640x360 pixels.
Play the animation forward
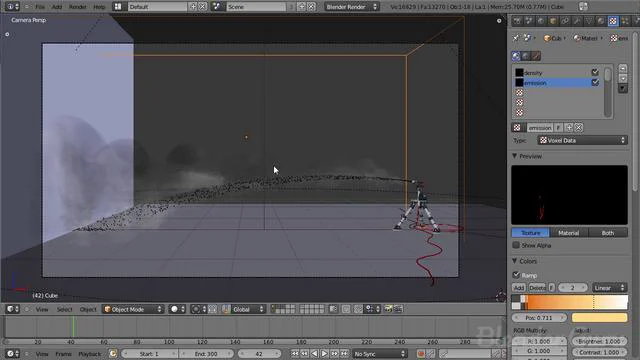click(x=324, y=353)
